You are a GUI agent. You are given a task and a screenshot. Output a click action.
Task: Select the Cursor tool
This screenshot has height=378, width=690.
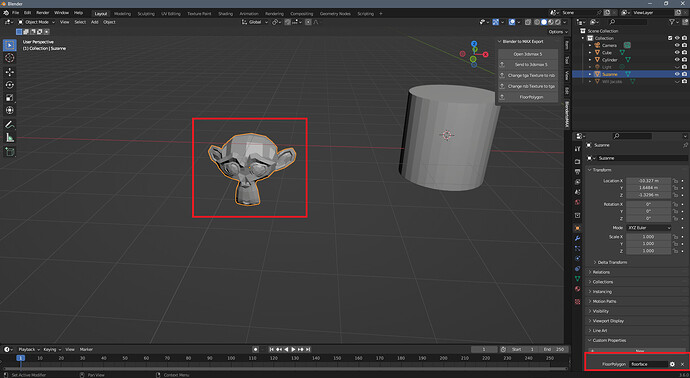pyautogui.click(x=10, y=58)
